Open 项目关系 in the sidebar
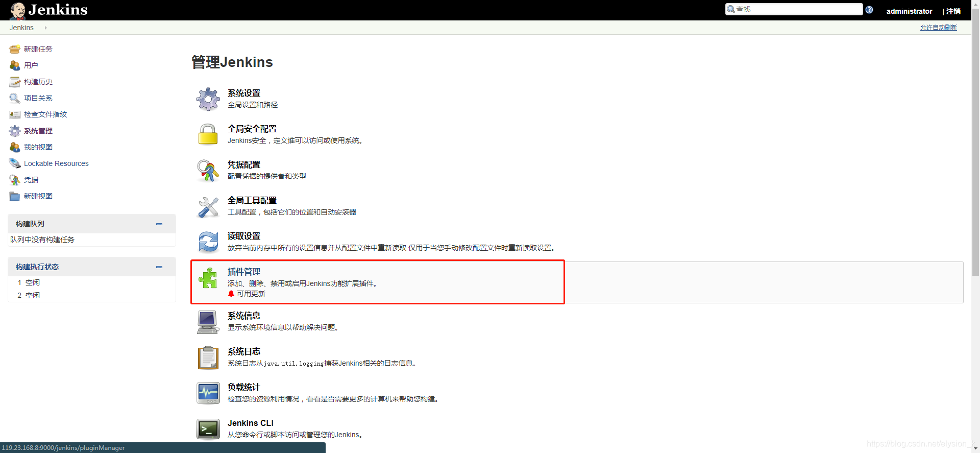The height and width of the screenshot is (453, 980). pyautogui.click(x=38, y=98)
